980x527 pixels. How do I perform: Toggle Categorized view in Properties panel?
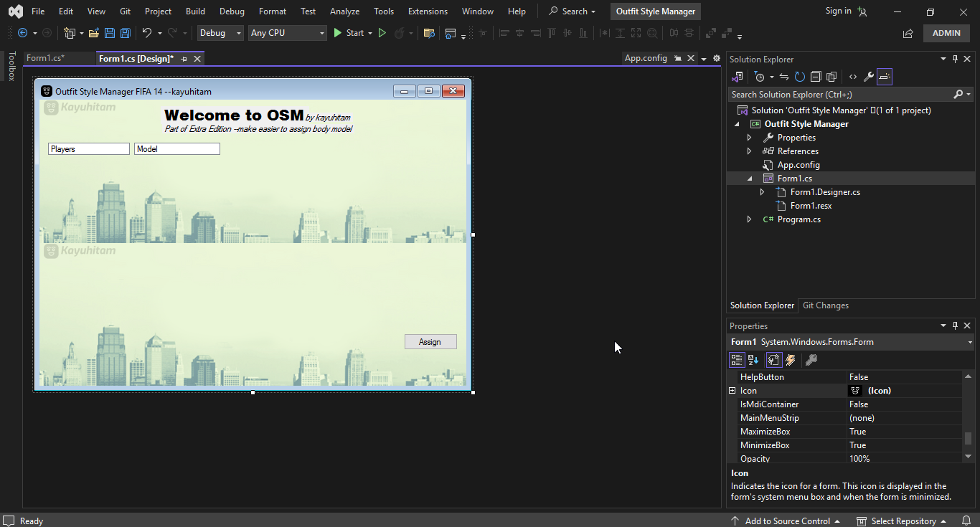736,360
